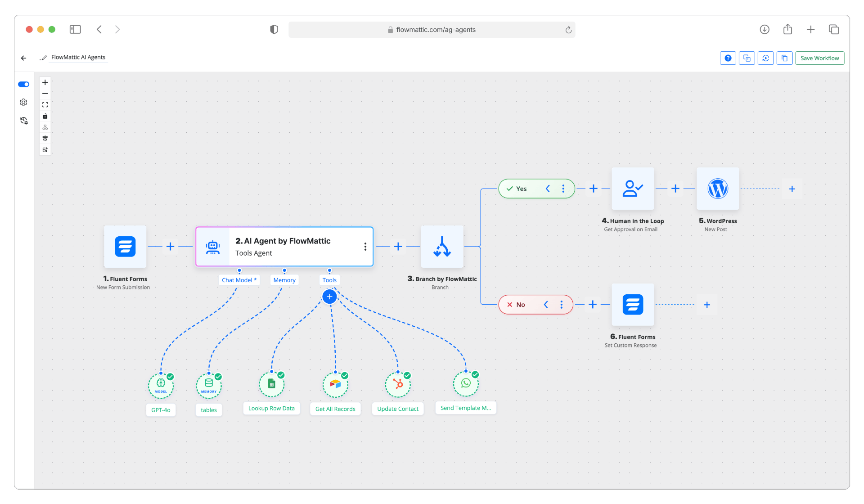Select the Chat Model connector label
The image size is (864, 504).
click(x=239, y=279)
